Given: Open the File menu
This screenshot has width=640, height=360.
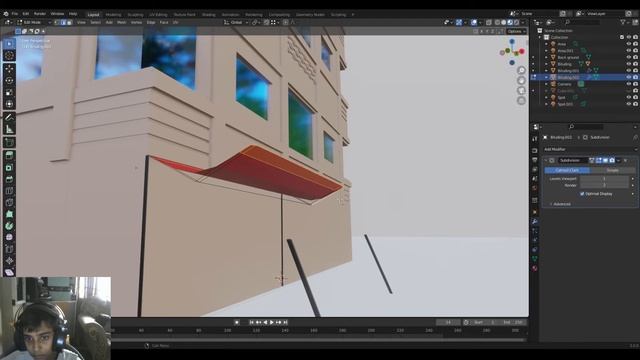Looking at the screenshot, I should click(15, 14).
